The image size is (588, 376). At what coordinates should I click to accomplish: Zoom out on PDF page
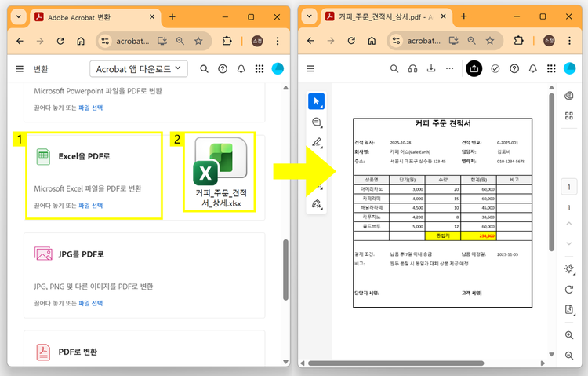point(569,356)
